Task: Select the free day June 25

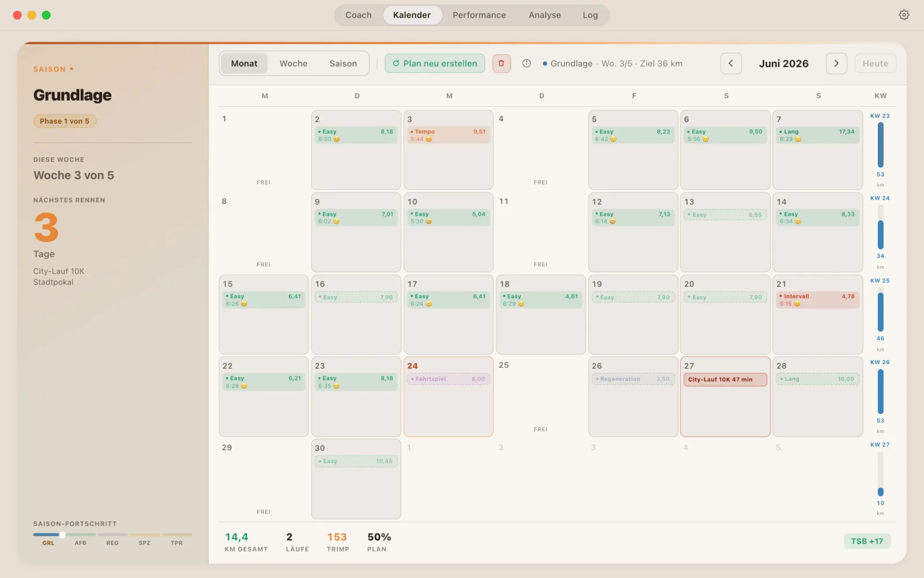Action: [x=541, y=397]
